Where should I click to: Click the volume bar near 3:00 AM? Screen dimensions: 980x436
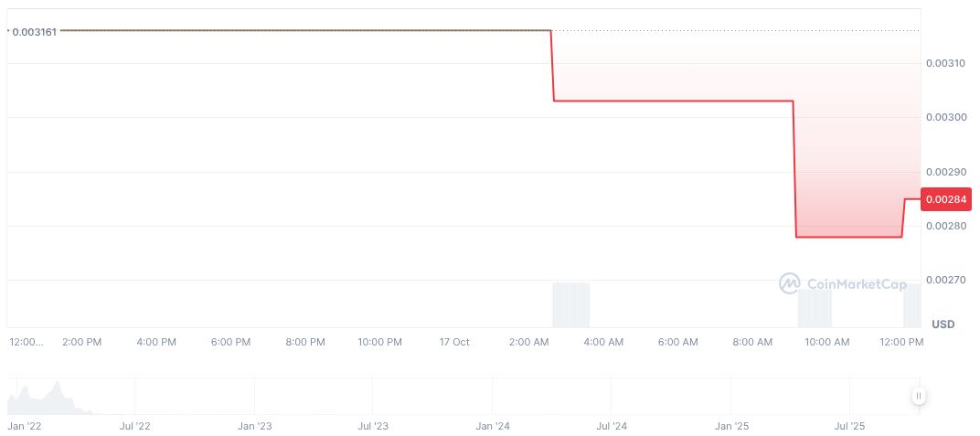point(570,304)
